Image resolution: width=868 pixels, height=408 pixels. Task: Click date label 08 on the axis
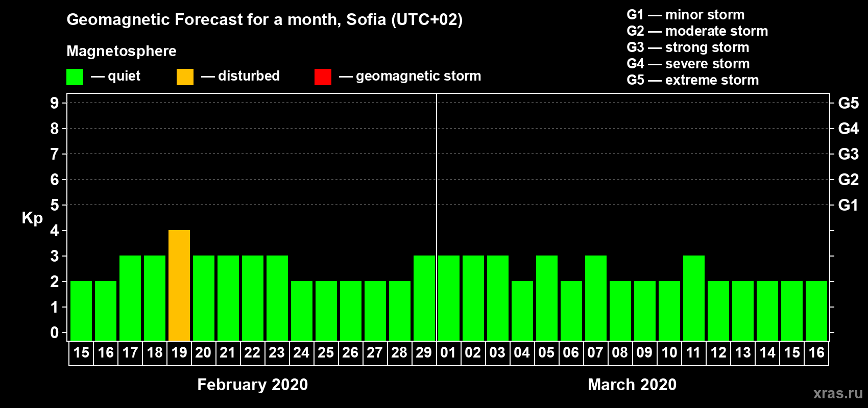[620, 353]
